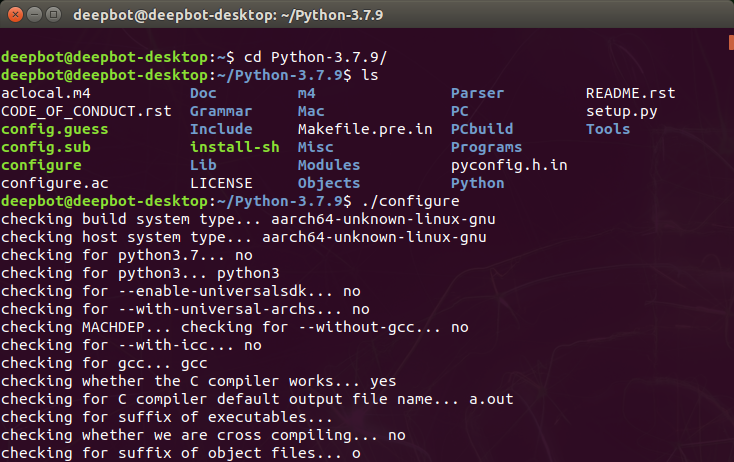This screenshot has height=462, width=734.
Task: Click the checking MACHDEP line
Action: pos(235,327)
